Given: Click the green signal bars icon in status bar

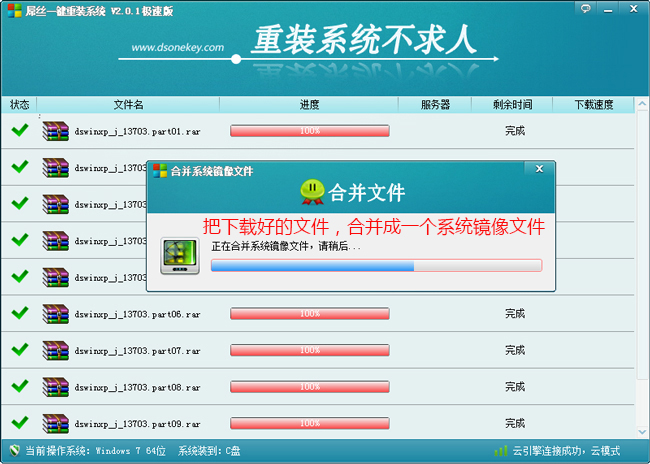Looking at the screenshot, I should click(x=501, y=451).
